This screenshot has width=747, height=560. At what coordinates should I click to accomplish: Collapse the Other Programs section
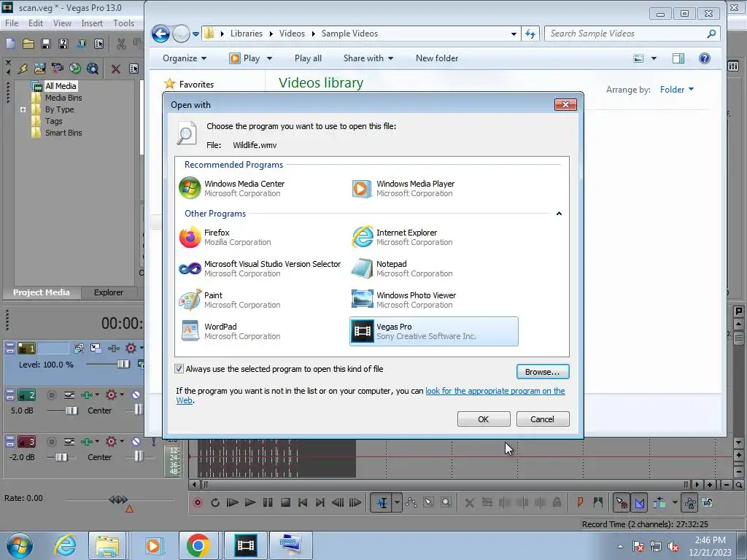point(560,214)
